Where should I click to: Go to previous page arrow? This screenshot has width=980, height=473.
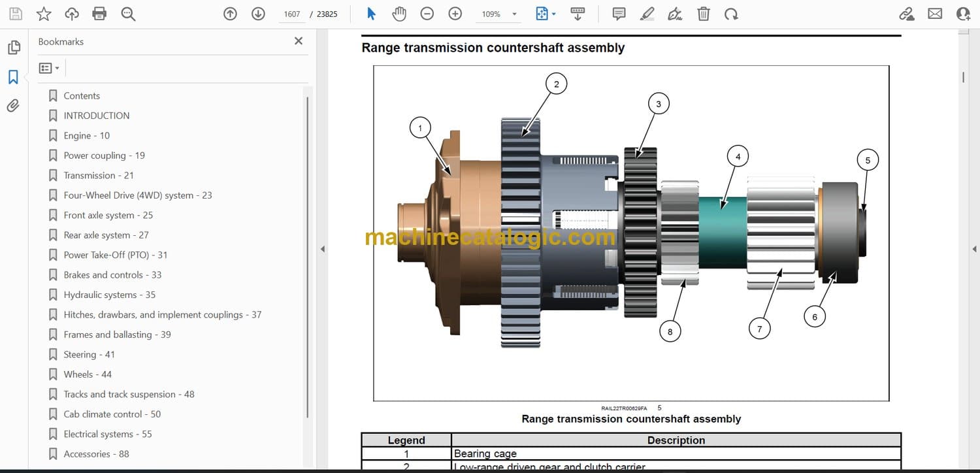pos(230,14)
